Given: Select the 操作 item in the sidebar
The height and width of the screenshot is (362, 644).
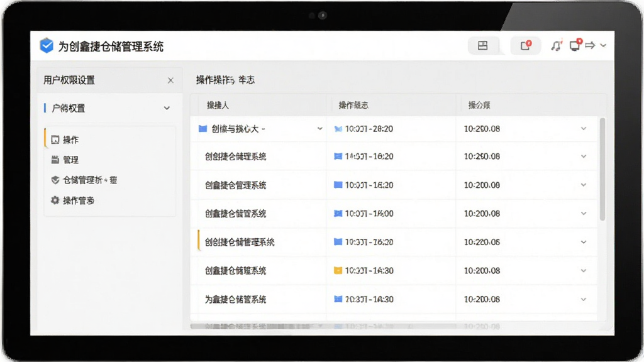Looking at the screenshot, I should point(110,140).
